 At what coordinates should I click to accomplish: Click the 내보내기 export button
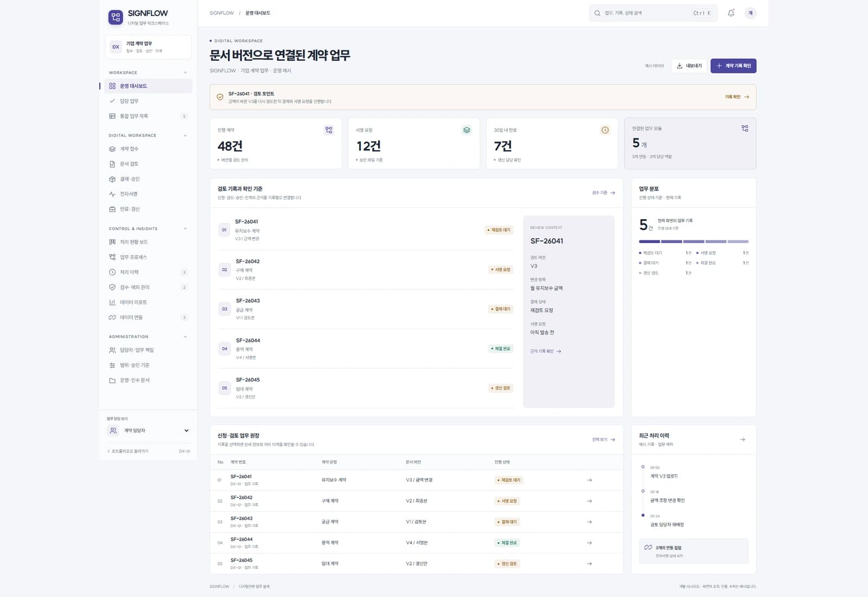pyautogui.click(x=689, y=66)
